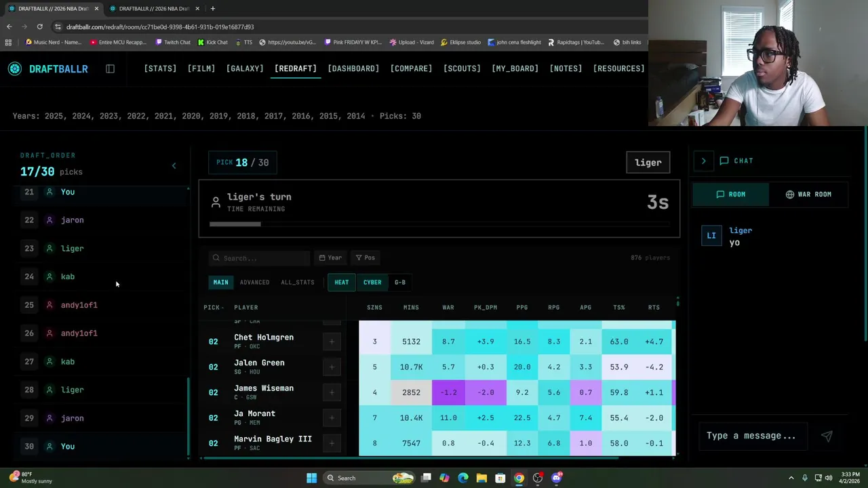
Task: Toggle the sidebar panel icon beside DRAFTBALLR
Action: tap(110, 68)
